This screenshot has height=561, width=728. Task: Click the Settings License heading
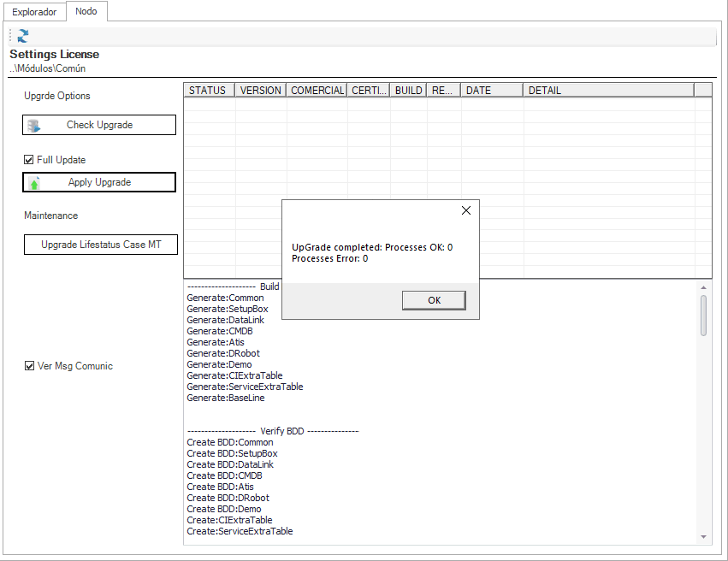coord(54,54)
